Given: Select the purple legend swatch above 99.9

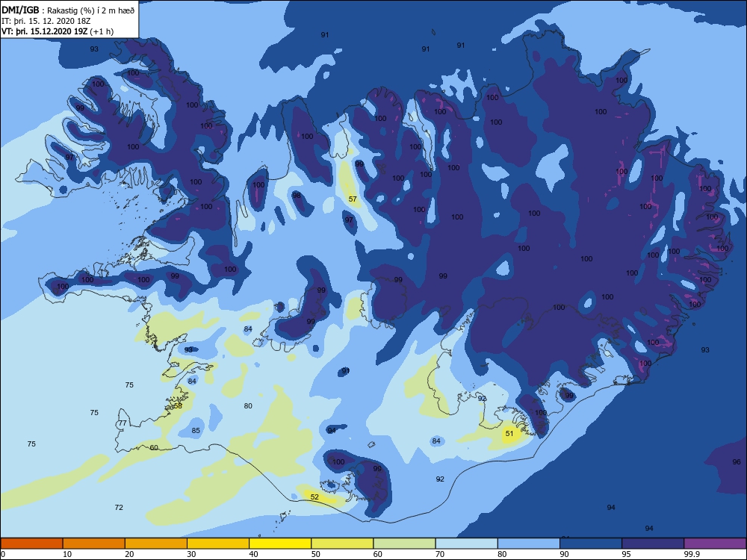Looking at the screenshot, I should pos(716,544).
